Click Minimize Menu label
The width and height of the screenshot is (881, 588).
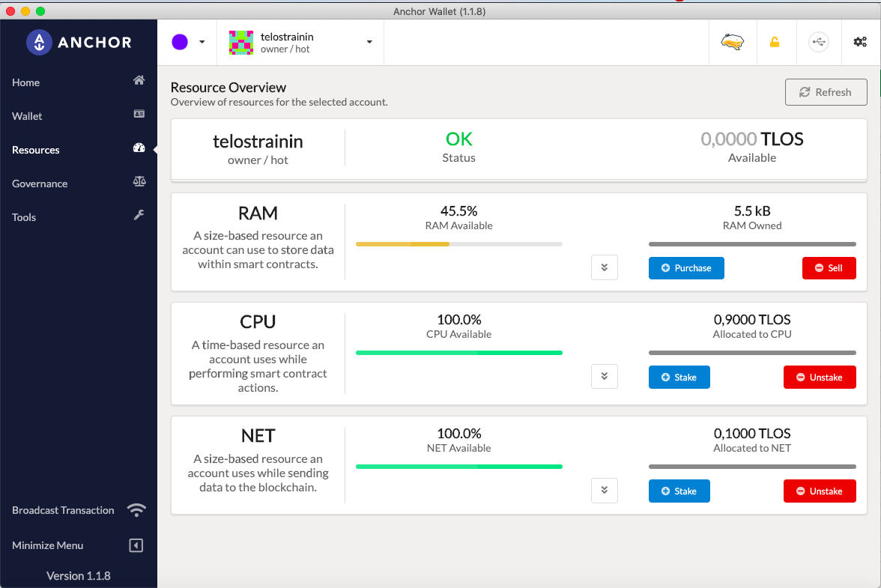click(x=48, y=545)
